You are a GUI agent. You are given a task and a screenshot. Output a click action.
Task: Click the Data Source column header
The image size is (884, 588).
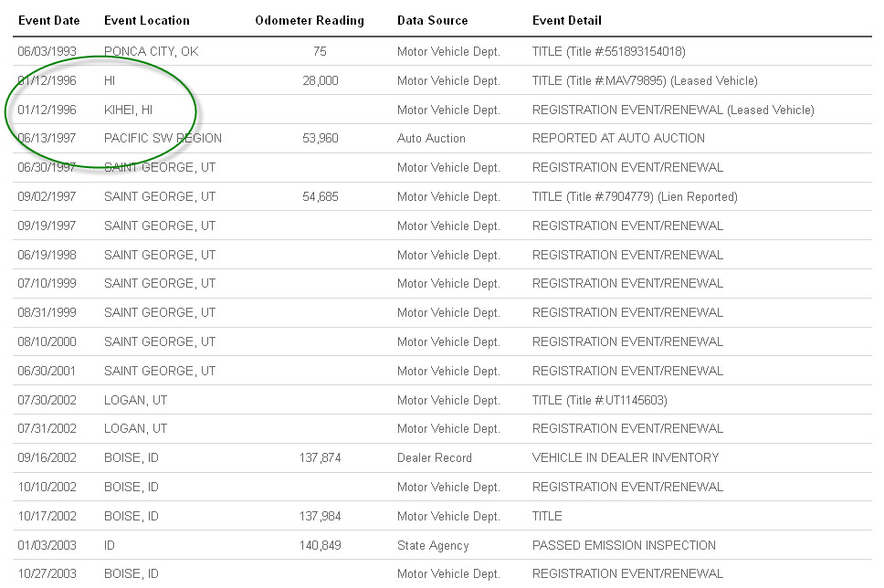pos(432,20)
